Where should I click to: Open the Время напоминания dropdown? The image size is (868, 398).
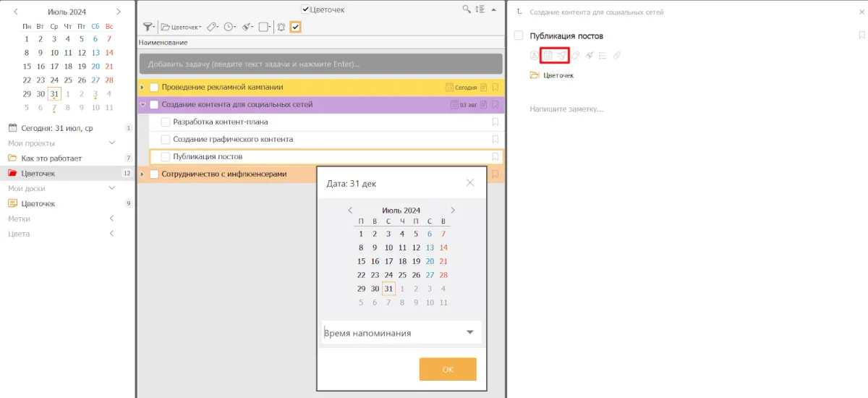470,332
